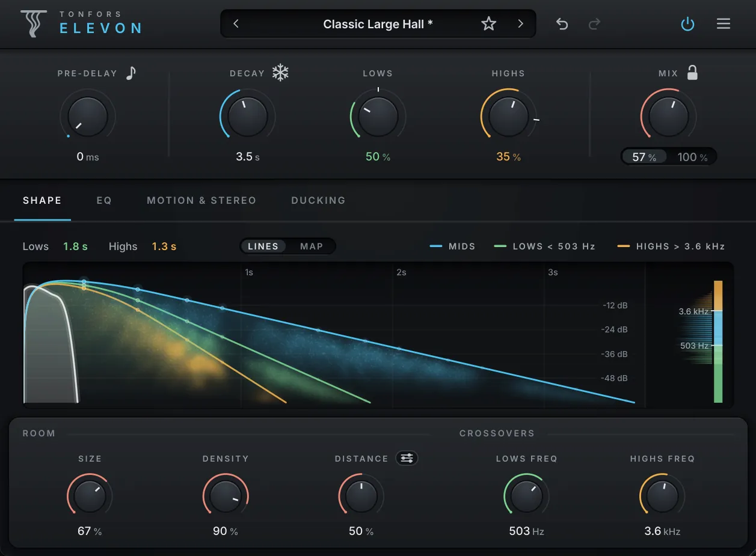Select the 100 % mix value
This screenshot has height=556, width=756.
point(692,157)
